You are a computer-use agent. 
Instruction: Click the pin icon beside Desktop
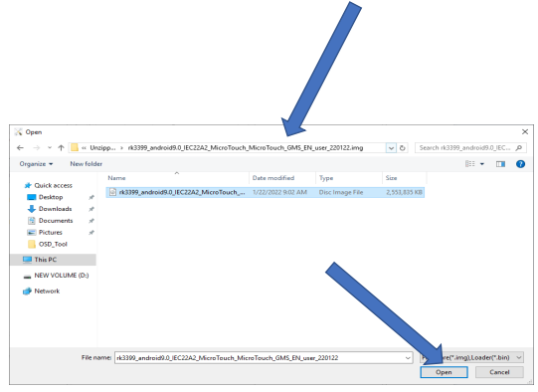coord(91,197)
